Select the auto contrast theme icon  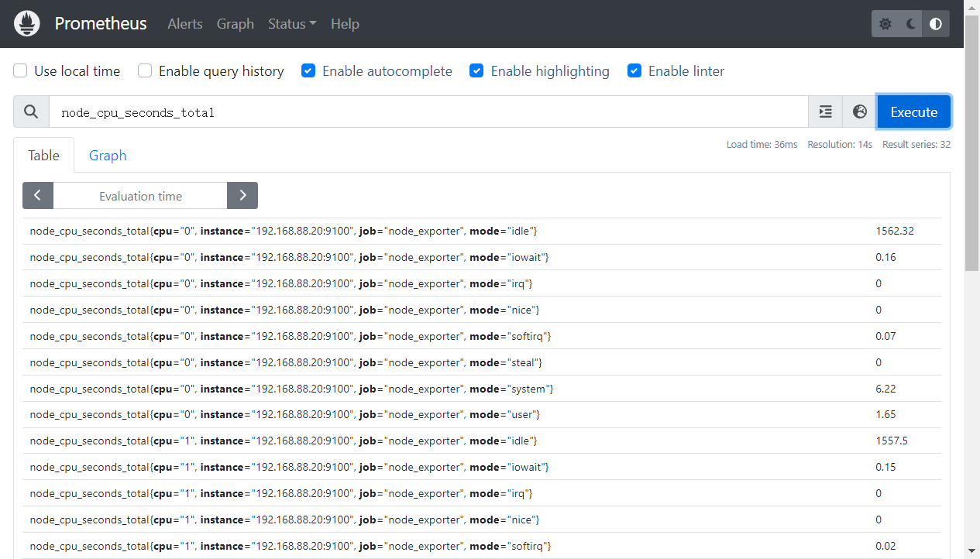[x=936, y=24]
